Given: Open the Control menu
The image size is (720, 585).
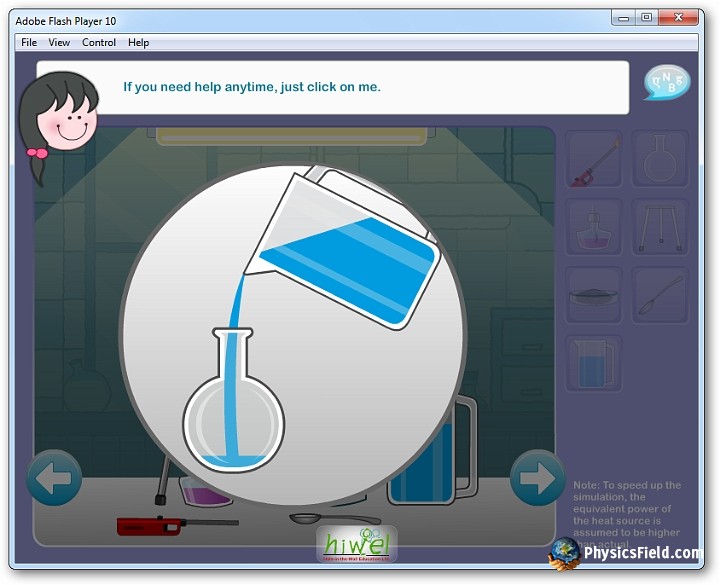Looking at the screenshot, I should point(99,42).
